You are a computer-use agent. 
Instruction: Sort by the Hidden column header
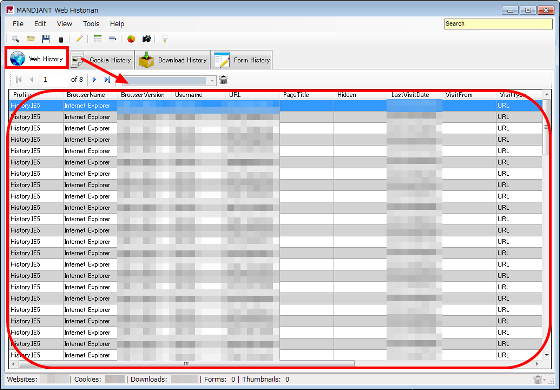(x=361, y=95)
